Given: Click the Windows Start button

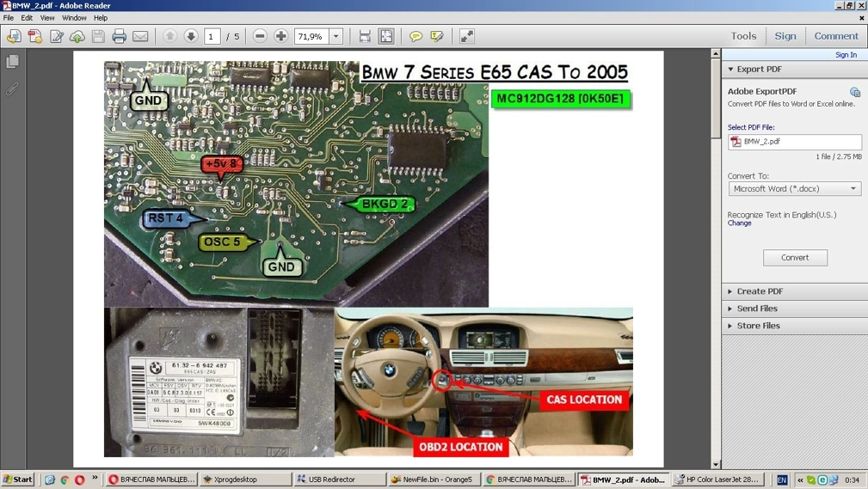Looking at the screenshot, I should click(x=18, y=480).
